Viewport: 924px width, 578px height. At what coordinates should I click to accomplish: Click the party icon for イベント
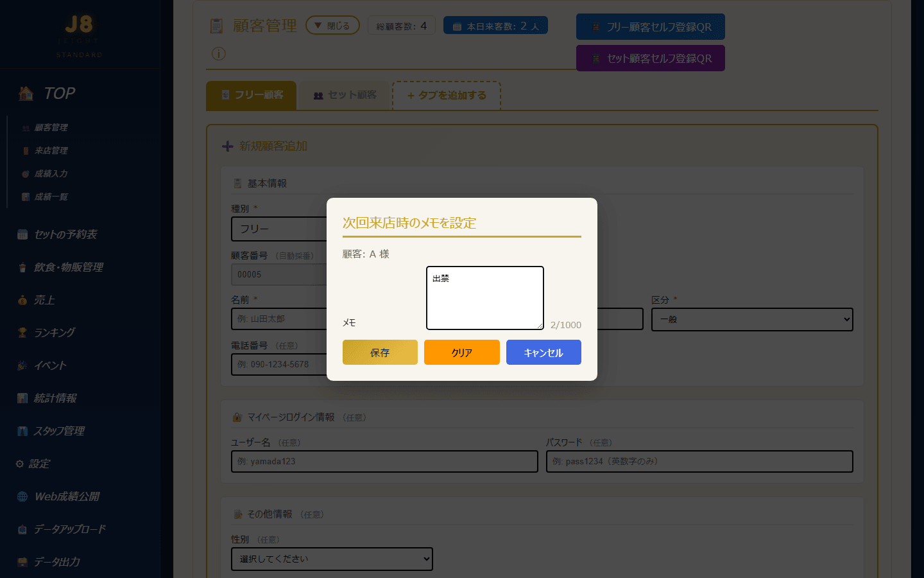click(x=22, y=365)
